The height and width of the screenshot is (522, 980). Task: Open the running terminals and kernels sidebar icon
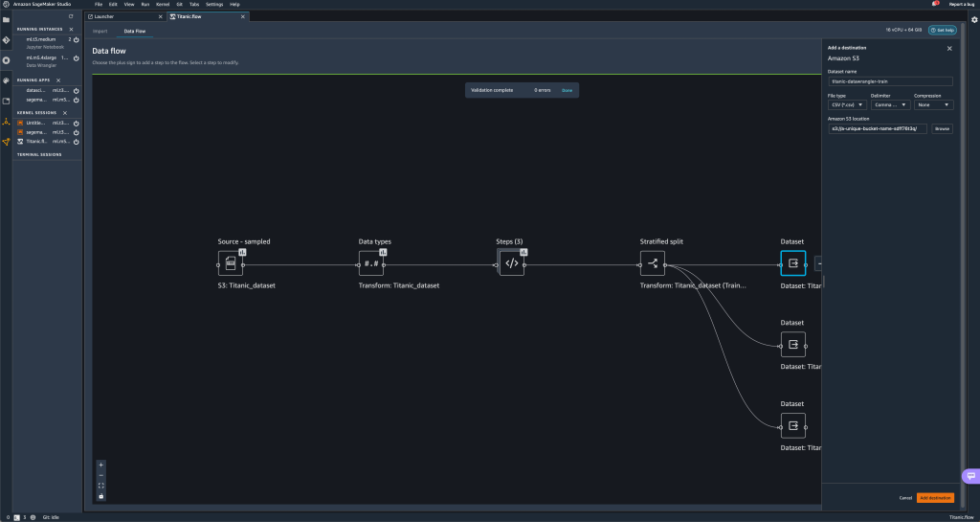point(7,60)
